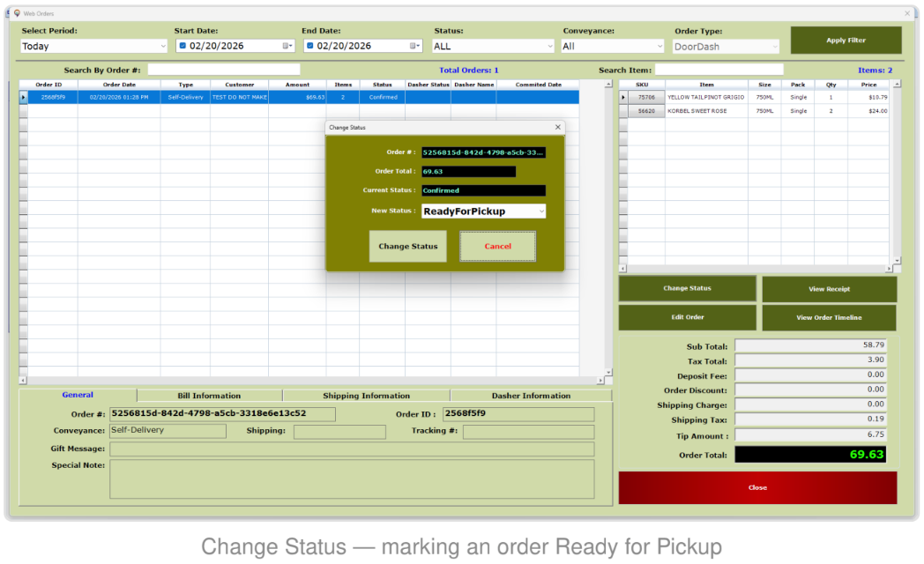Image resolution: width=924 pixels, height=564 pixels.
Task: Open Edit Order
Action: 687,317
